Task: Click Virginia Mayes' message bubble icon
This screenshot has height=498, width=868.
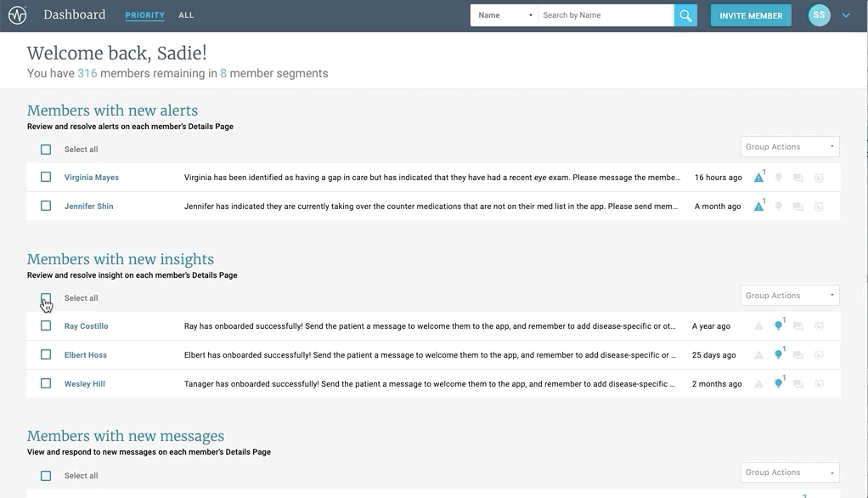Action: (798, 178)
